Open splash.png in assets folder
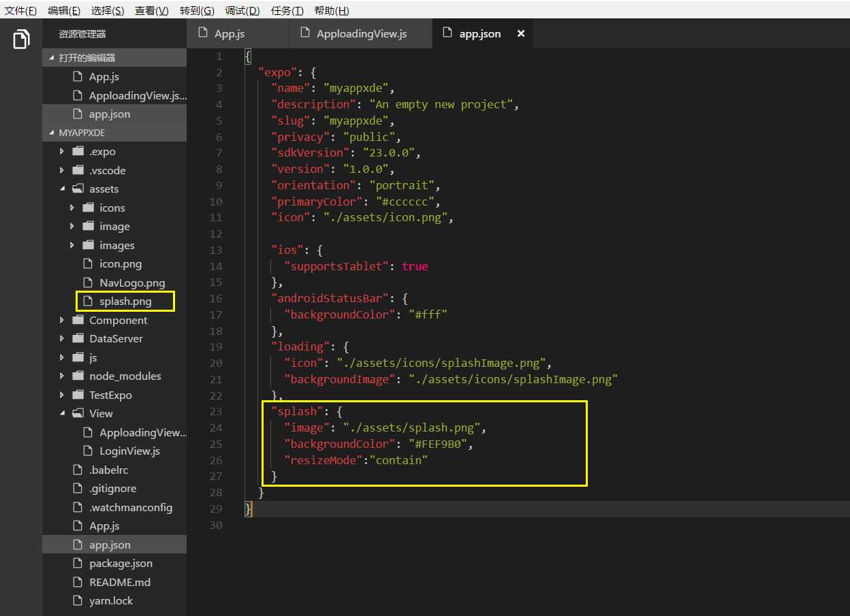850x616 pixels. [x=114, y=301]
